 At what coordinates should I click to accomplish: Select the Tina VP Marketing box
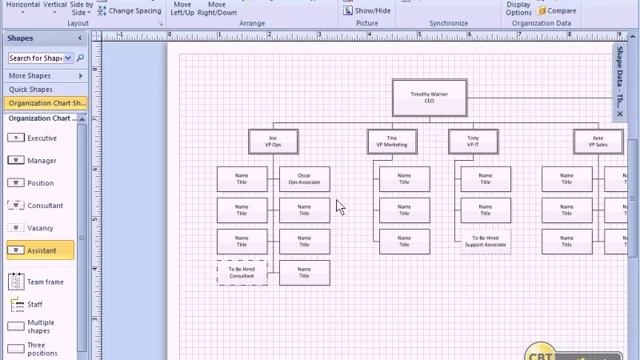[x=392, y=141]
